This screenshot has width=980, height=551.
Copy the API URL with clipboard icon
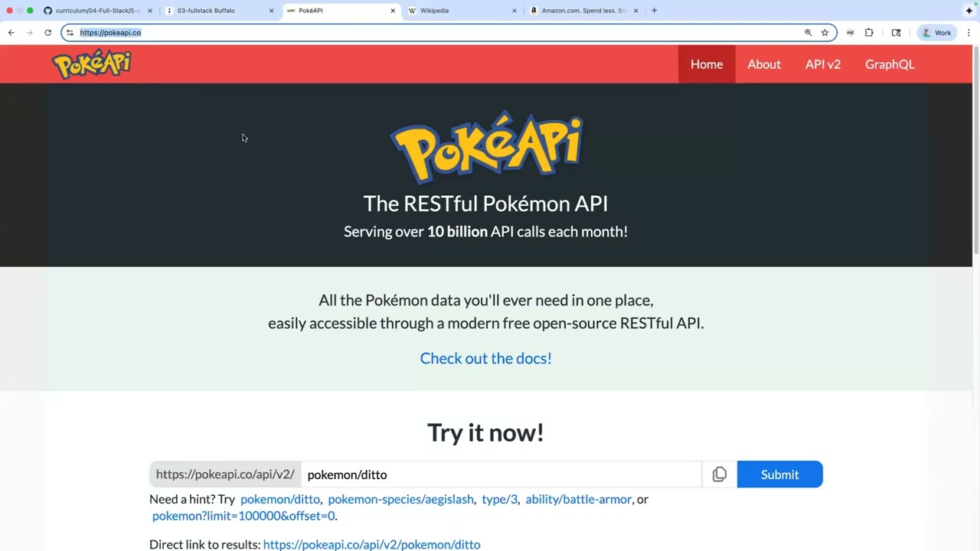click(719, 474)
